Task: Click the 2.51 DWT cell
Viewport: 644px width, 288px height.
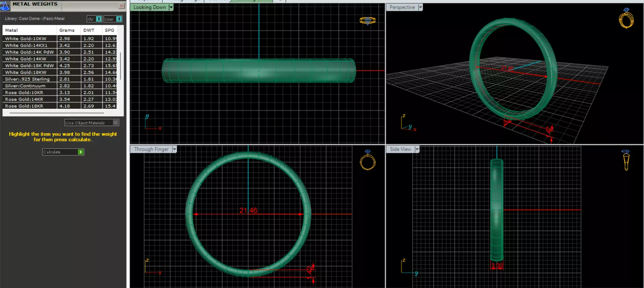Action: (x=92, y=52)
